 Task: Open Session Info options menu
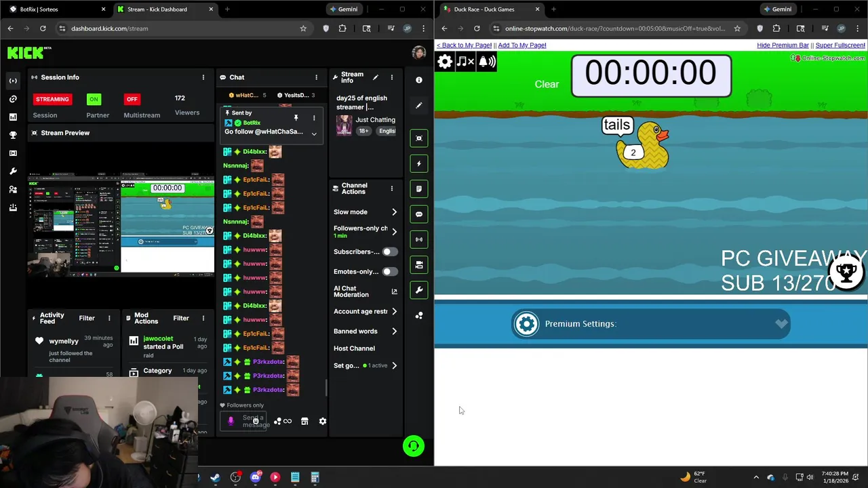203,77
